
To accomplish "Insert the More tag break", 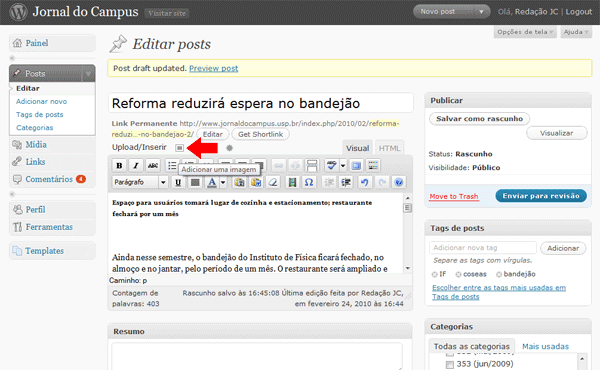I will point(312,166).
